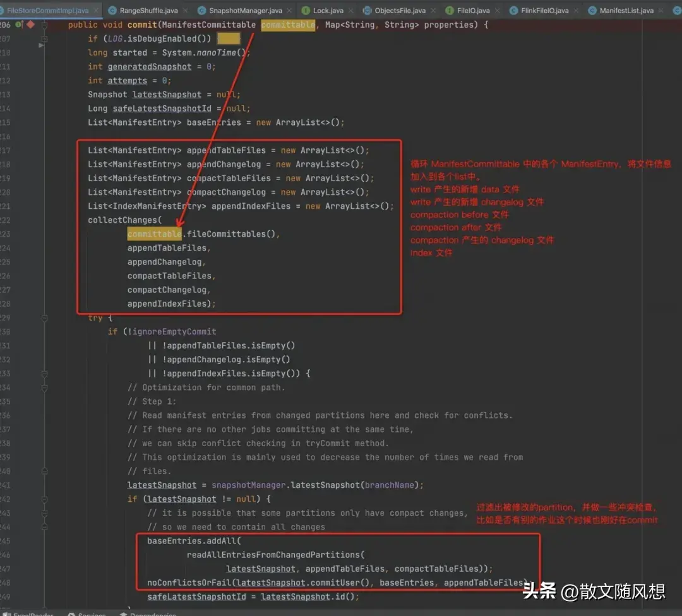This screenshot has width=682, height=616.
Task: Toggle the fold marker on the isDebugEnabled line
Action: [x=44, y=39]
